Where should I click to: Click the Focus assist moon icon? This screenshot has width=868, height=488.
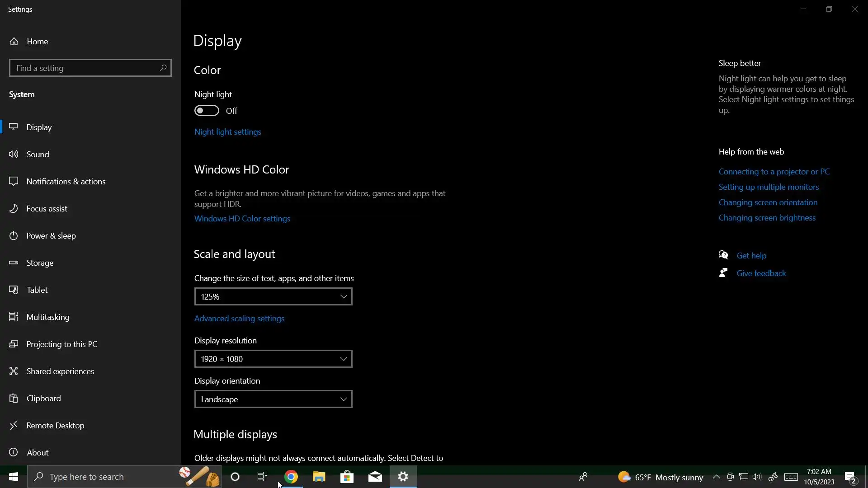(14, 209)
